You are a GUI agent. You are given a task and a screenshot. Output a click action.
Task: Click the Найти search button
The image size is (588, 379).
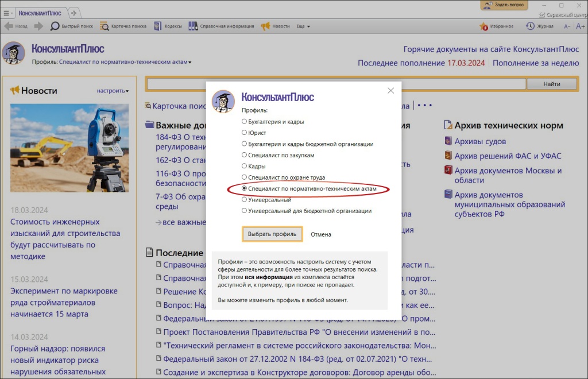(x=552, y=84)
